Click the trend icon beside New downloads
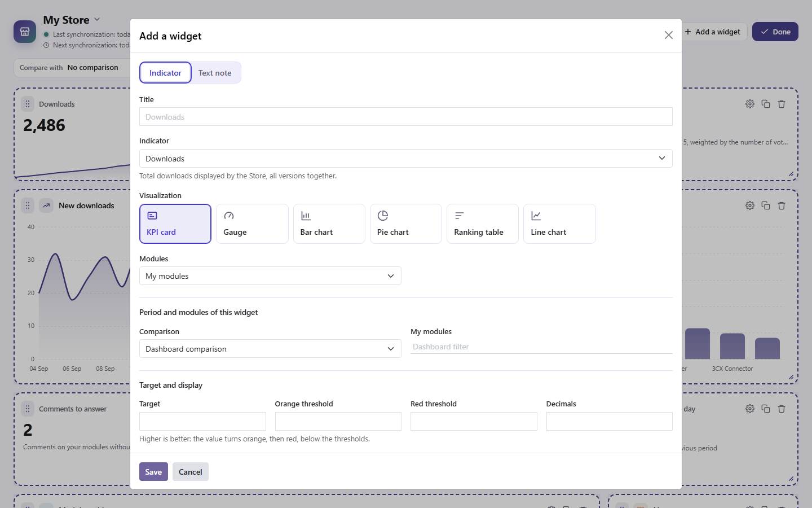Screen dimensions: 812x508 click(46, 205)
